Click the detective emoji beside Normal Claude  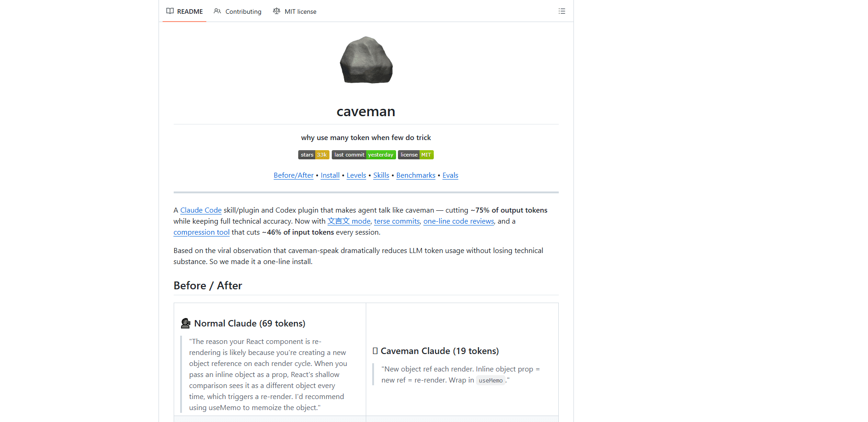186,323
